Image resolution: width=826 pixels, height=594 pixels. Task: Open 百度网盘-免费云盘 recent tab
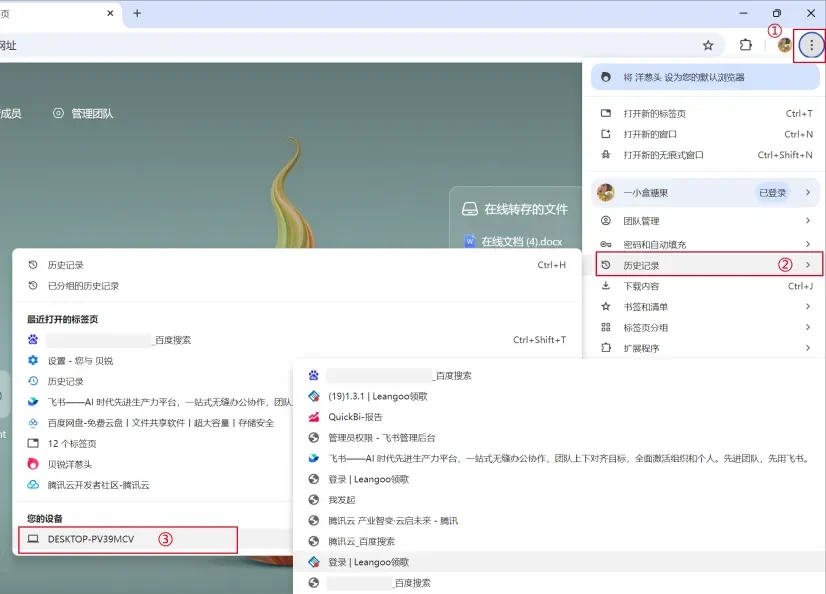pyautogui.click(x=155, y=423)
